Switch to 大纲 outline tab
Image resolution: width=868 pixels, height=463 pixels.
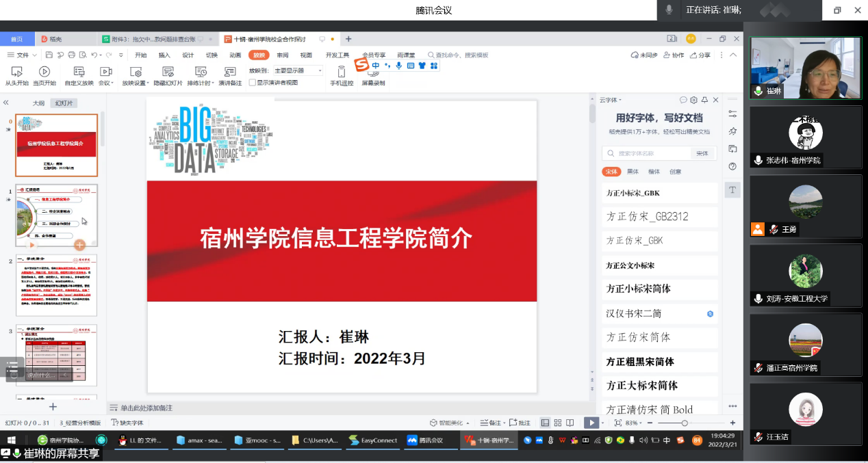coord(39,103)
